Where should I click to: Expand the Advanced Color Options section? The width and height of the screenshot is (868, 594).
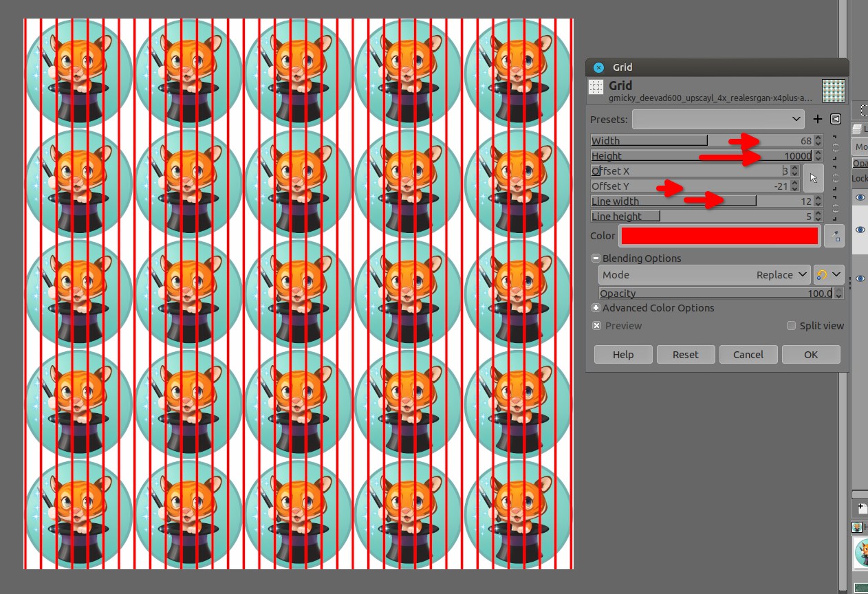point(596,308)
